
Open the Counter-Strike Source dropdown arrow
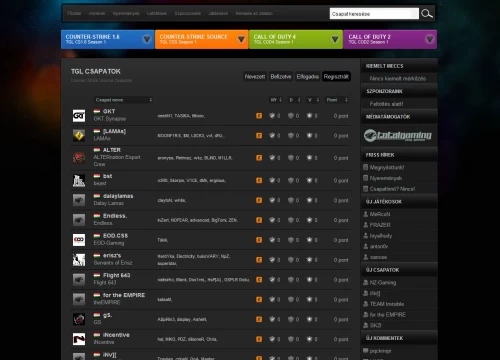click(241, 39)
